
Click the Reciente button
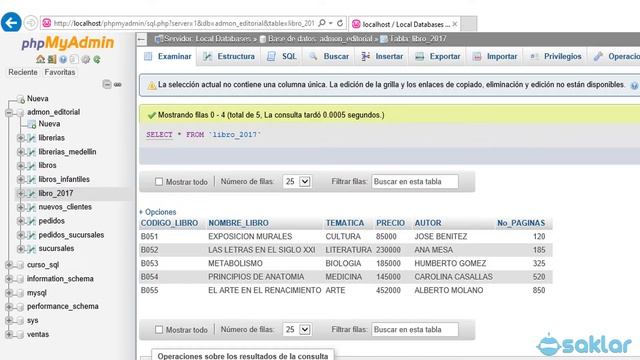23,72
